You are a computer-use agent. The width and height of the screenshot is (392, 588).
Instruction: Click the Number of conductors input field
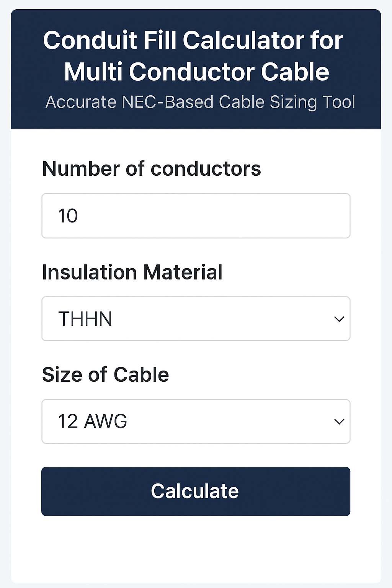click(x=196, y=216)
